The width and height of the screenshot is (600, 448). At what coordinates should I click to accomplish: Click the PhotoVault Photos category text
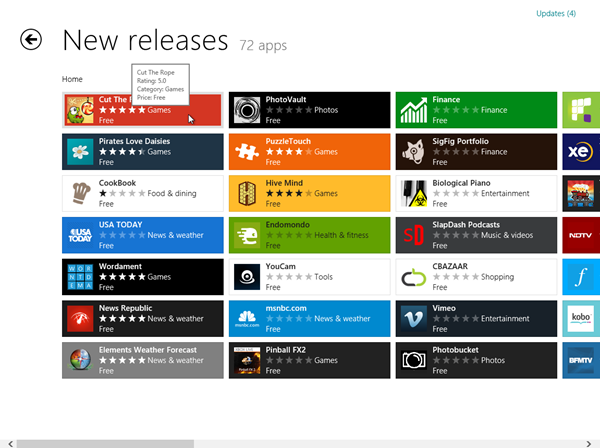[x=326, y=110]
